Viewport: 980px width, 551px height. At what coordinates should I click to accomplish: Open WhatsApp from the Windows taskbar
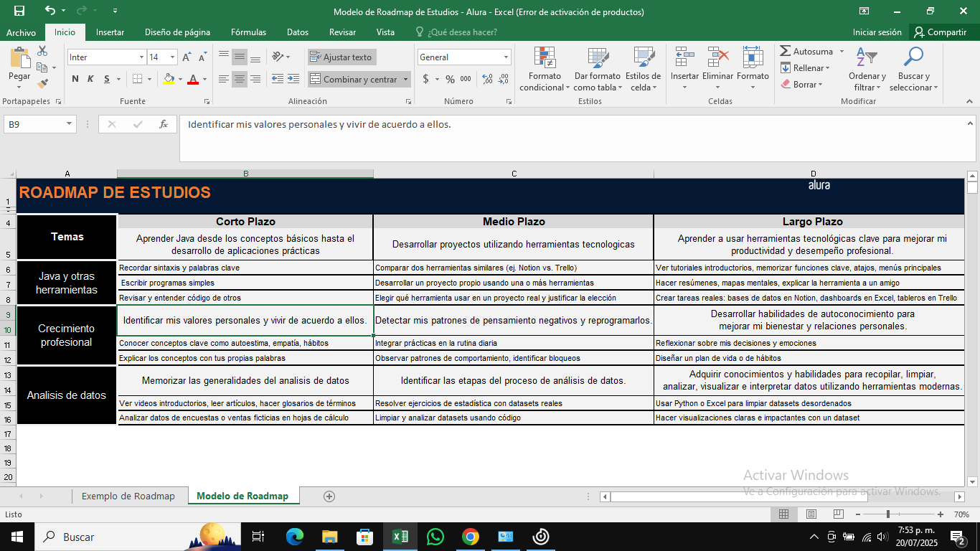click(435, 537)
